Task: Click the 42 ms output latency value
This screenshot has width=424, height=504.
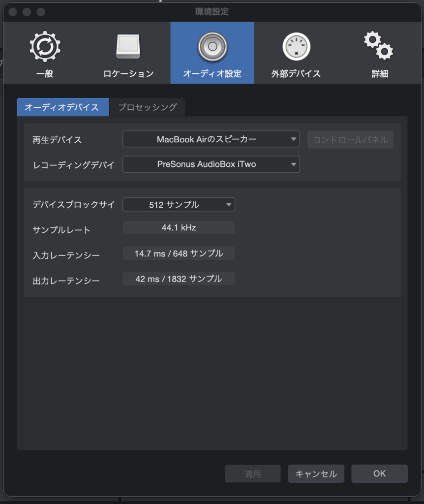Action: tap(179, 279)
